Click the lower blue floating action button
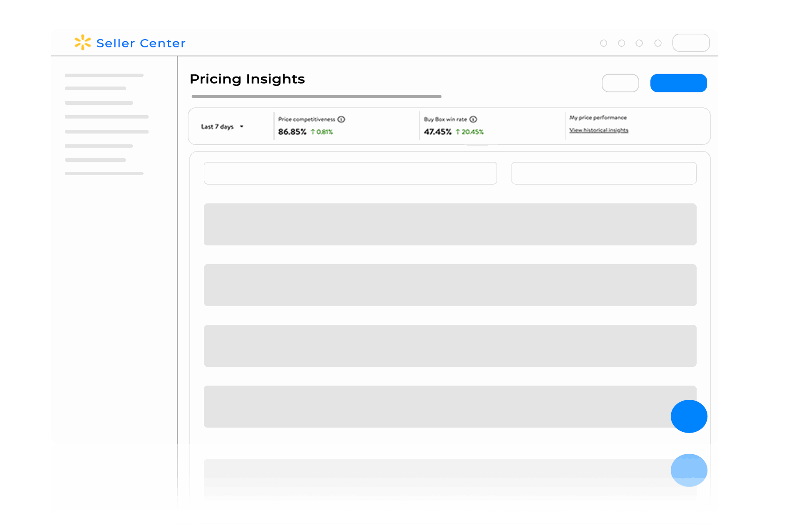799x532 pixels. click(689, 470)
